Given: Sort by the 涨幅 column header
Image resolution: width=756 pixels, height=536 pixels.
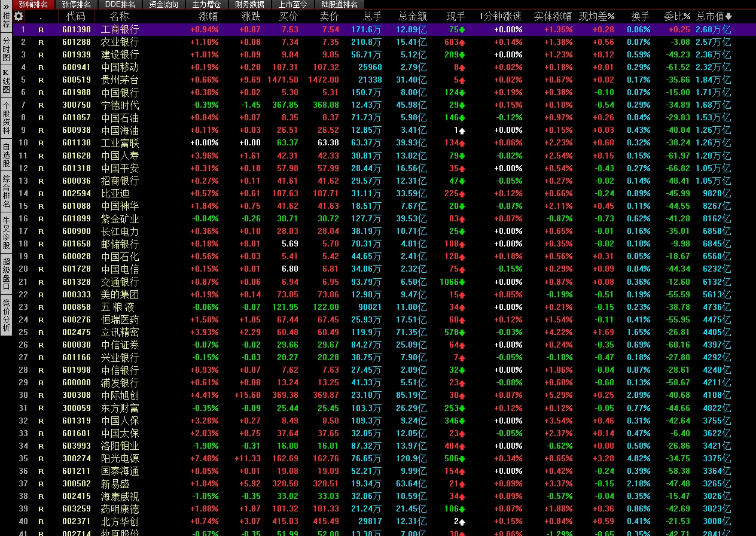Looking at the screenshot, I should [209, 16].
